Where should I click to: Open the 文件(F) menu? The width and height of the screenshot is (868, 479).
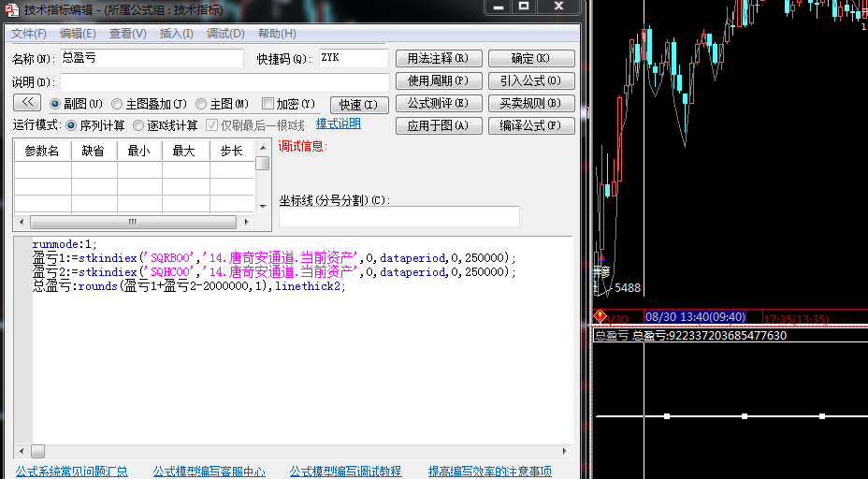tap(29, 34)
